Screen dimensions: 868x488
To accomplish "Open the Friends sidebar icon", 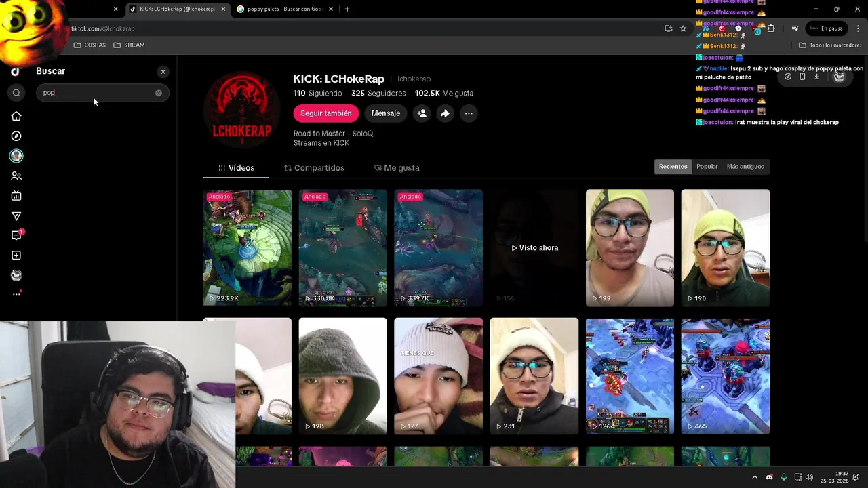I will coord(16,176).
